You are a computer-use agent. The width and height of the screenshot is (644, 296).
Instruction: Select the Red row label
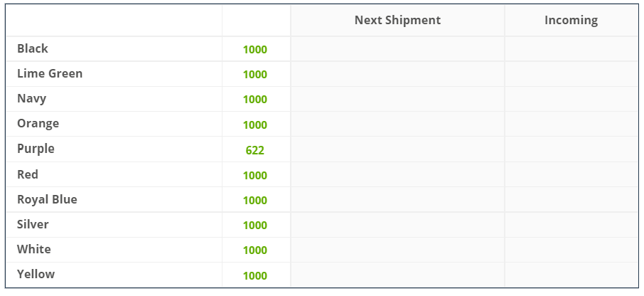click(x=28, y=174)
